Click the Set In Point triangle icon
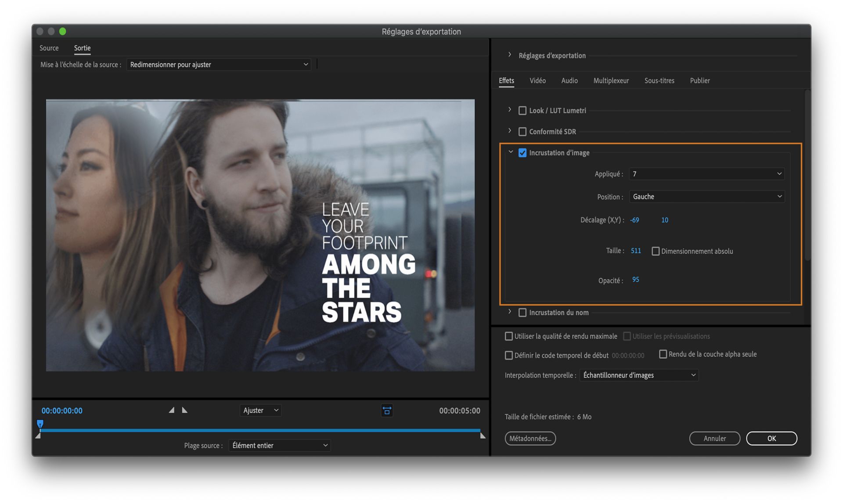 (172, 410)
